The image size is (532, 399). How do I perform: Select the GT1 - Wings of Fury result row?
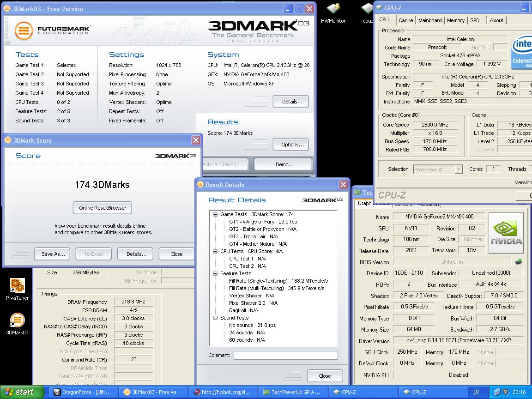263,222
